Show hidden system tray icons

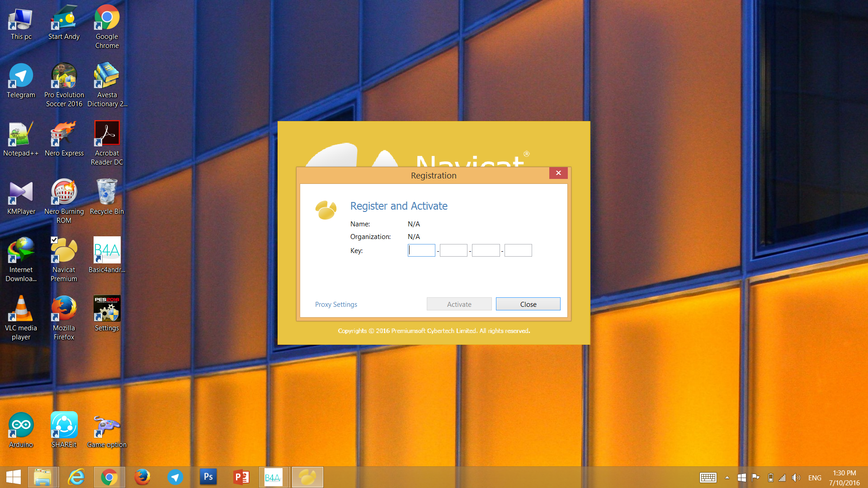point(727,478)
